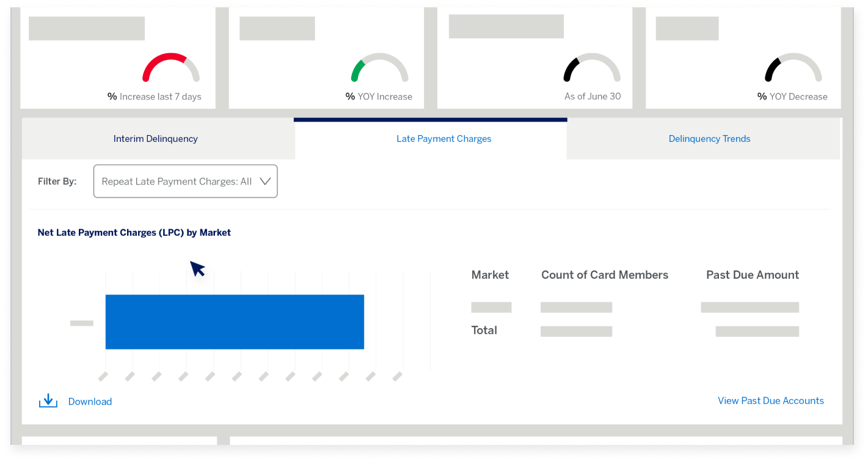Click the black YOY Decrease gauge
The image size is (868, 462).
coord(793,66)
